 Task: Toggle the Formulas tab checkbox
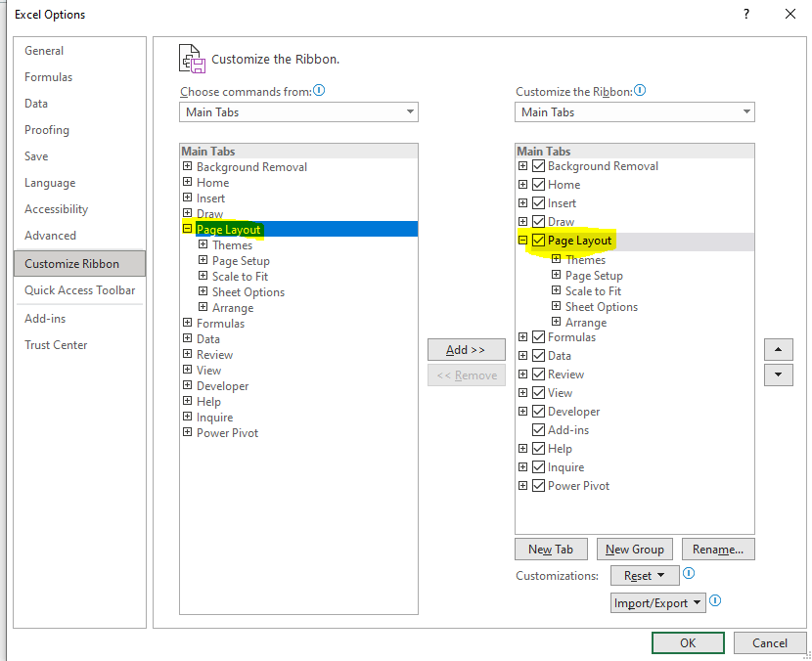pyautogui.click(x=539, y=337)
